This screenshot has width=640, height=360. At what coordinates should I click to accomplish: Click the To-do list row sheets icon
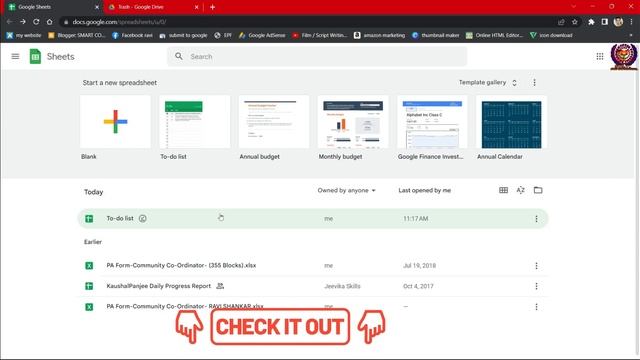tap(89, 219)
